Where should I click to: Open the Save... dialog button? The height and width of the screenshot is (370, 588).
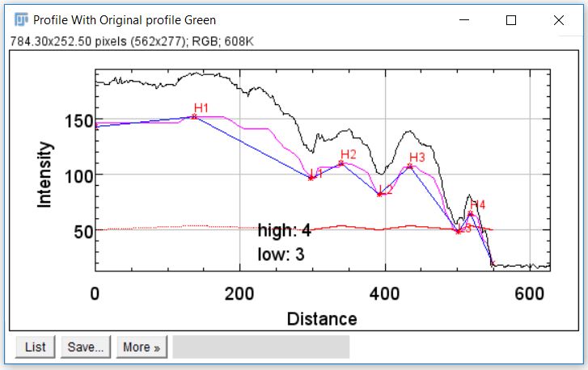86,347
